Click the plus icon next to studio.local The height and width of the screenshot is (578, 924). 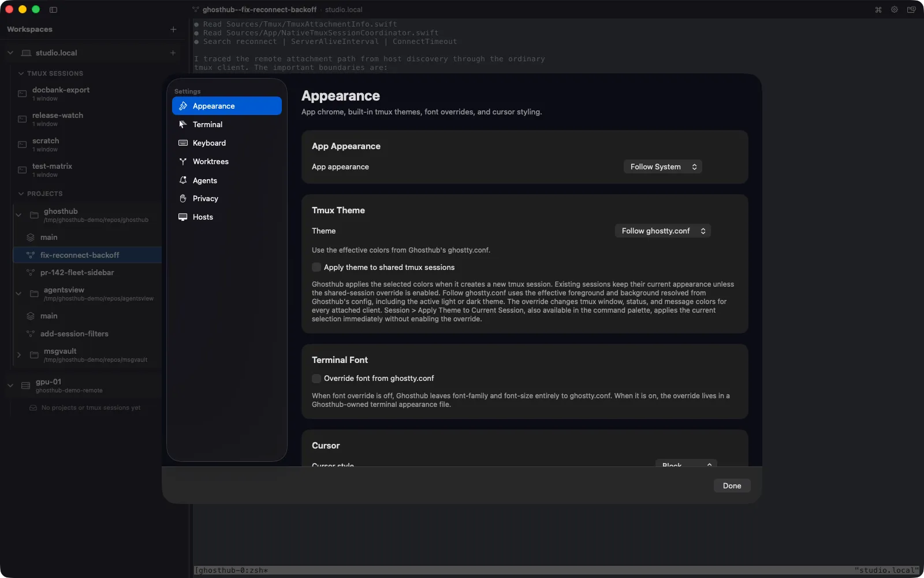pyautogui.click(x=173, y=53)
